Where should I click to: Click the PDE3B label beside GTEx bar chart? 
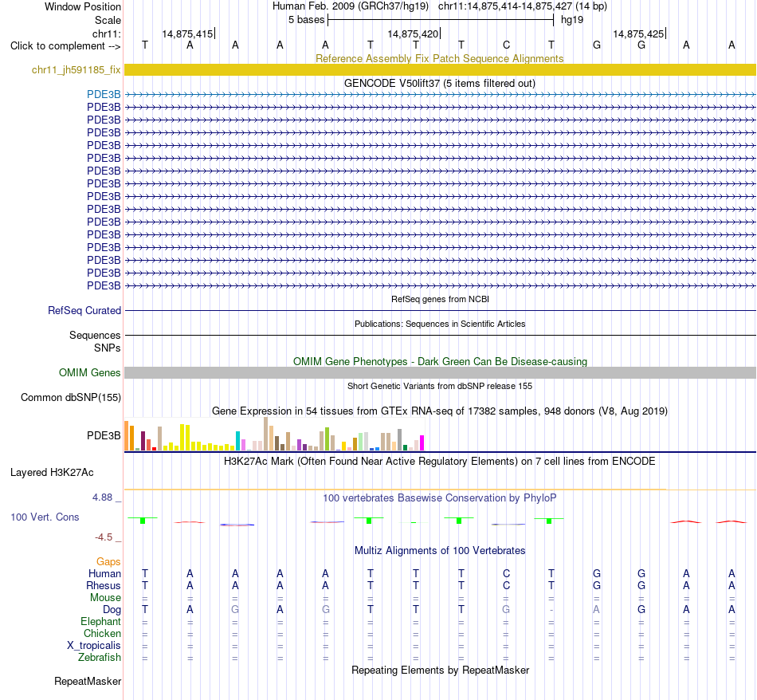tap(104, 435)
